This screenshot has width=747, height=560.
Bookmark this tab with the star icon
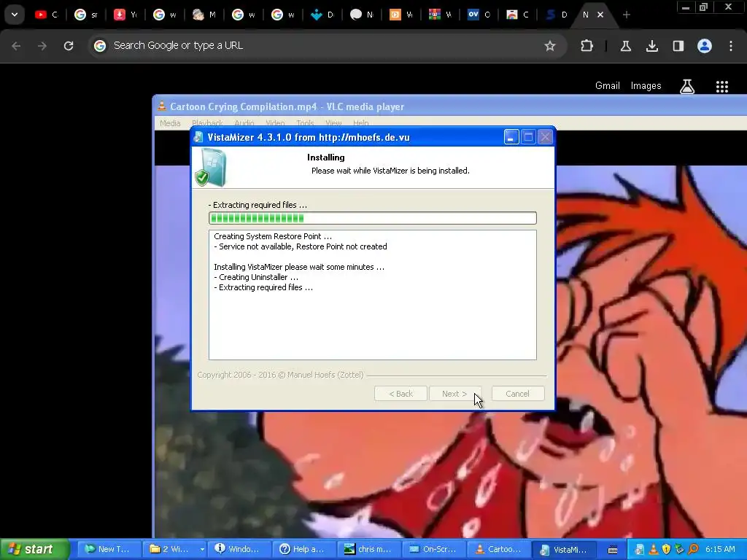click(x=550, y=46)
